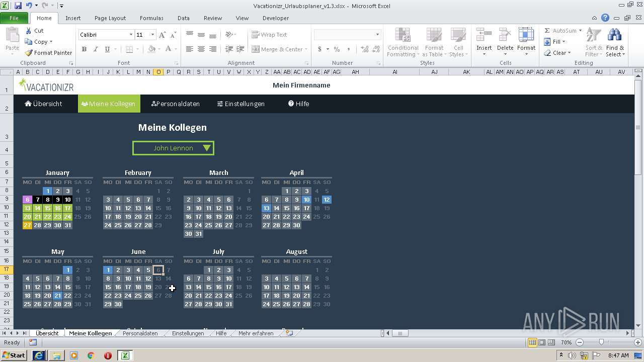Click the zoom slider handle

pos(601,342)
